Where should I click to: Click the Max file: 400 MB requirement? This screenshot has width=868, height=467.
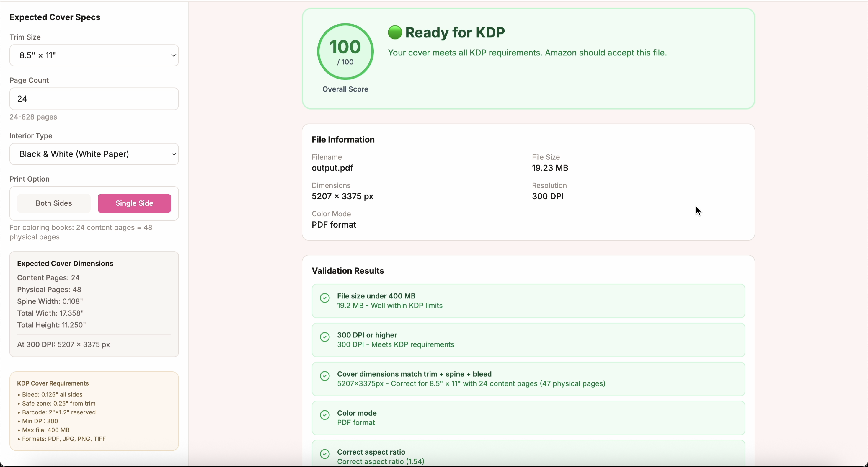(43, 430)
